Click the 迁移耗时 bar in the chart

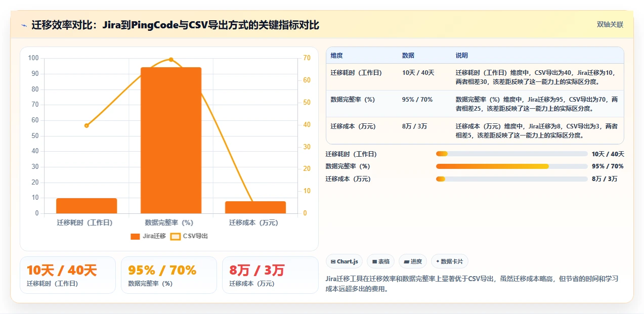coord(87,206)
